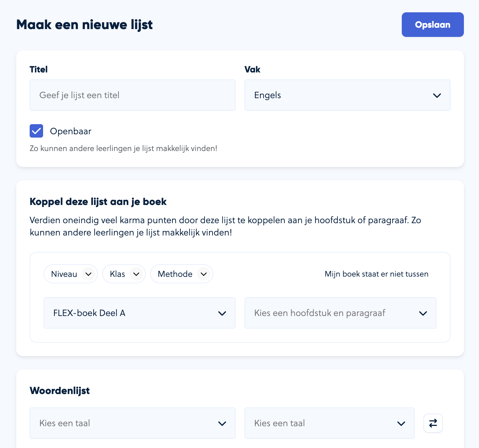Click the swap languages arrows icon
The width and height of the screenshot is (479, 448).
(x=433, y=423)
